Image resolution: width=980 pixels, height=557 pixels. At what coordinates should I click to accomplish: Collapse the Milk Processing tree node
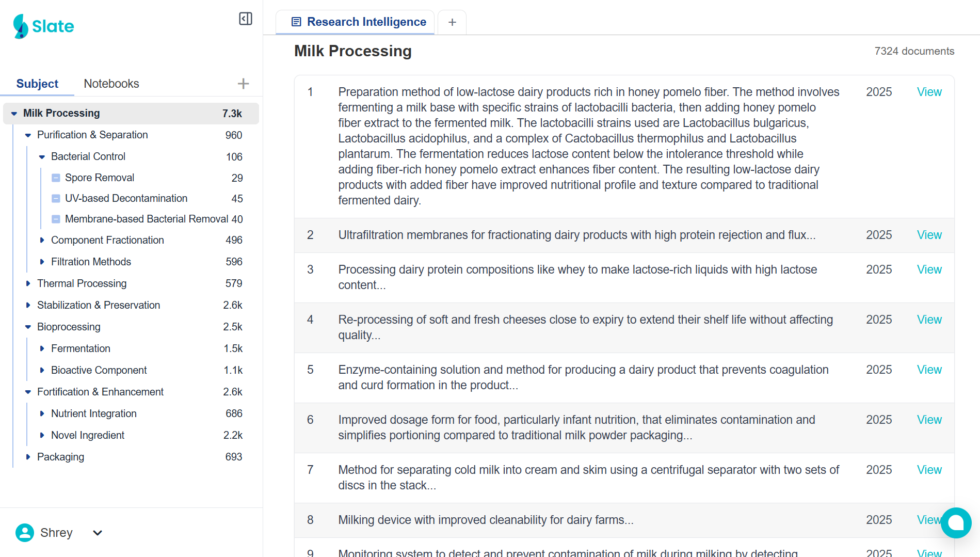[x=14, y=114]
